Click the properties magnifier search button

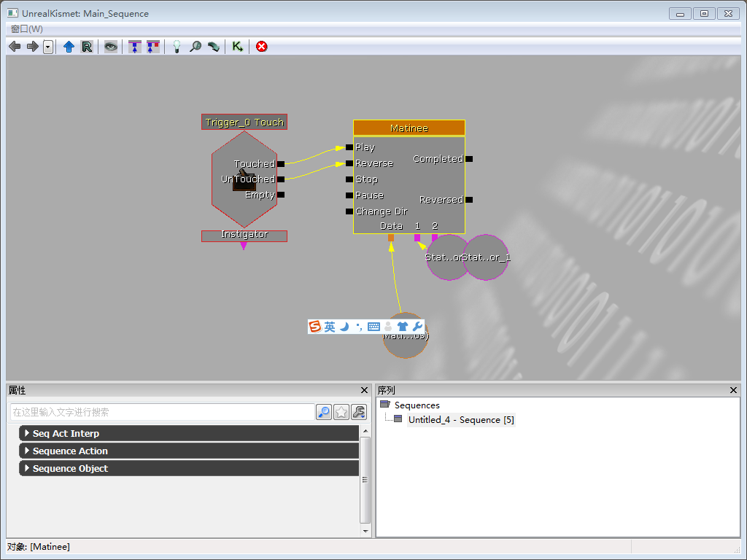click(x=324, y=413)
